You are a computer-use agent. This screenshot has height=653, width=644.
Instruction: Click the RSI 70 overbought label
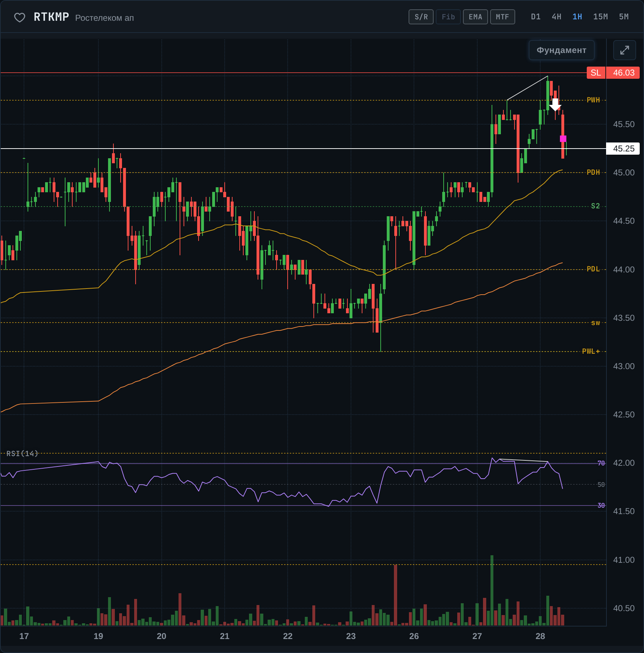point(601,463)
